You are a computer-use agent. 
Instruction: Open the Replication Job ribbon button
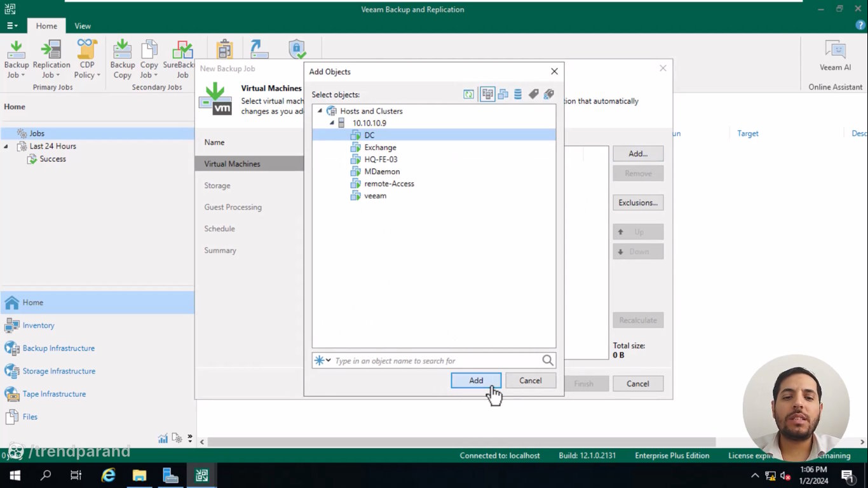51,59
